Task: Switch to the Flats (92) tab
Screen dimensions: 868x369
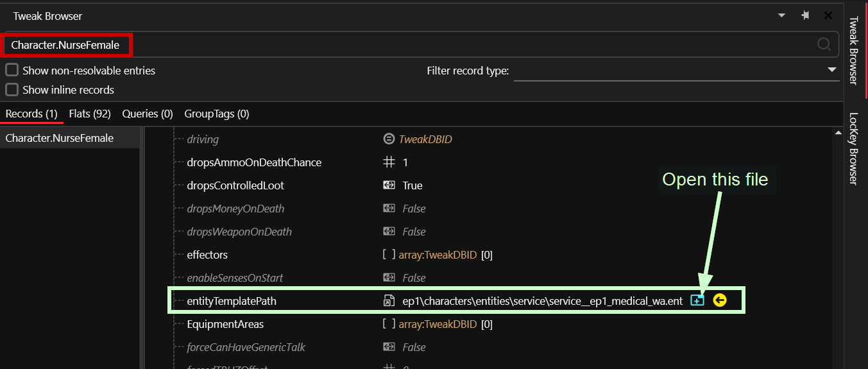Action: click(x=90, y=114)
